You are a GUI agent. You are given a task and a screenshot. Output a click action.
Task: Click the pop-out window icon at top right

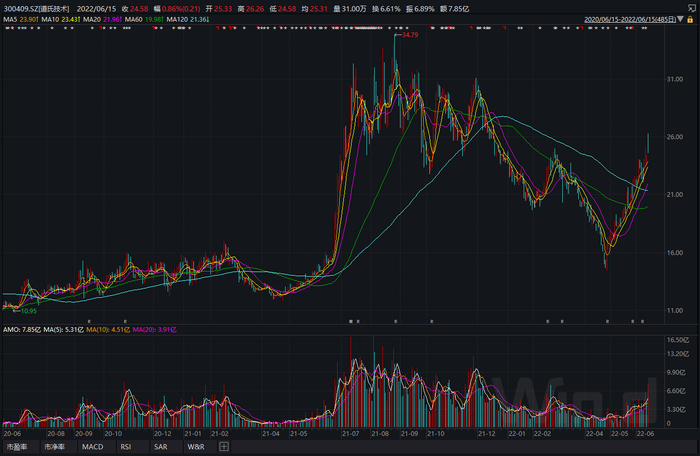coord(691,8)
